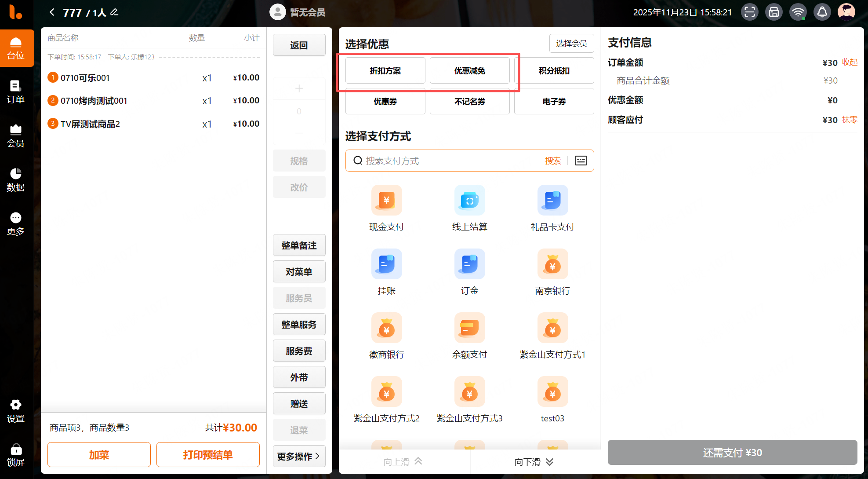Screen dimensions: 868x479
Task: Pick 余额支付 payment icon
Action: [x=469, y=328]
